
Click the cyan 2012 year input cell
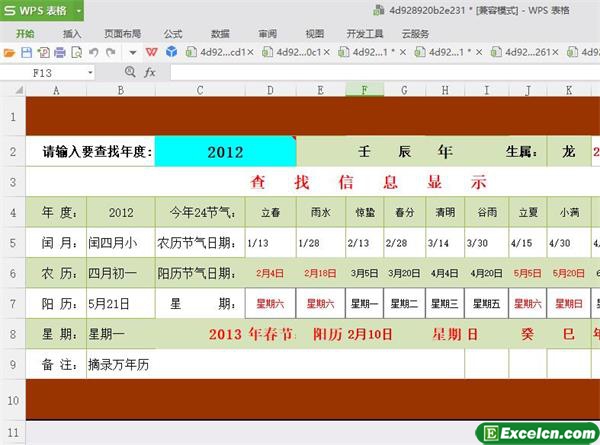tap(225, 152)
